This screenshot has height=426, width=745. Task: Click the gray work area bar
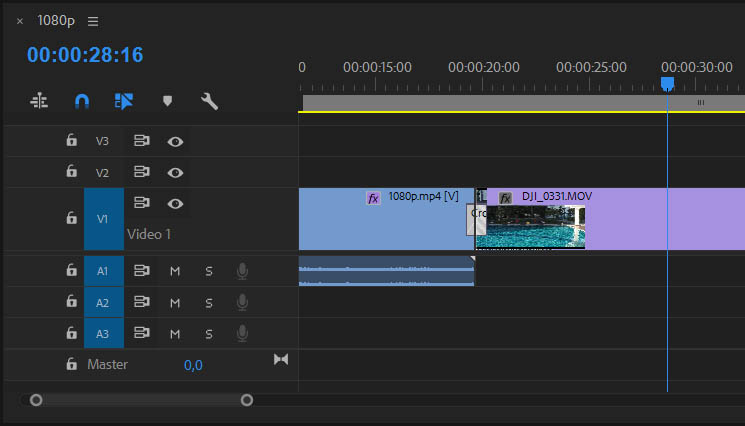click(524, 103)
